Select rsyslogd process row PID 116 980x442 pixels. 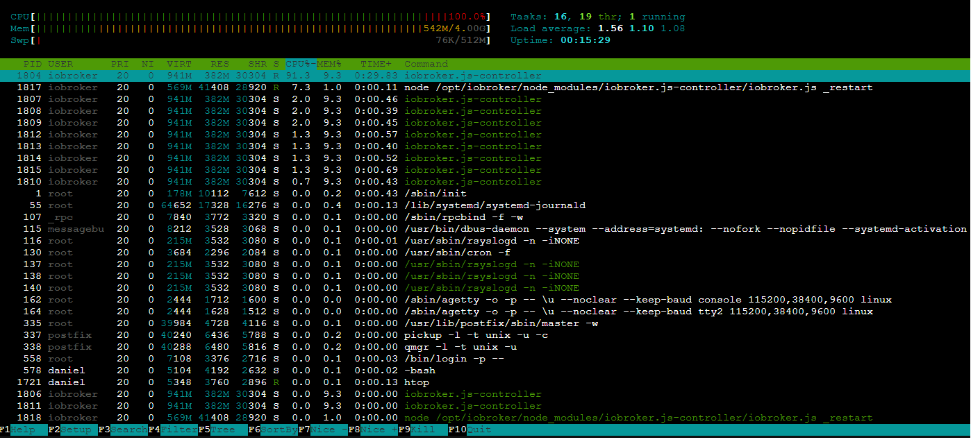click(x=485, y=241)
